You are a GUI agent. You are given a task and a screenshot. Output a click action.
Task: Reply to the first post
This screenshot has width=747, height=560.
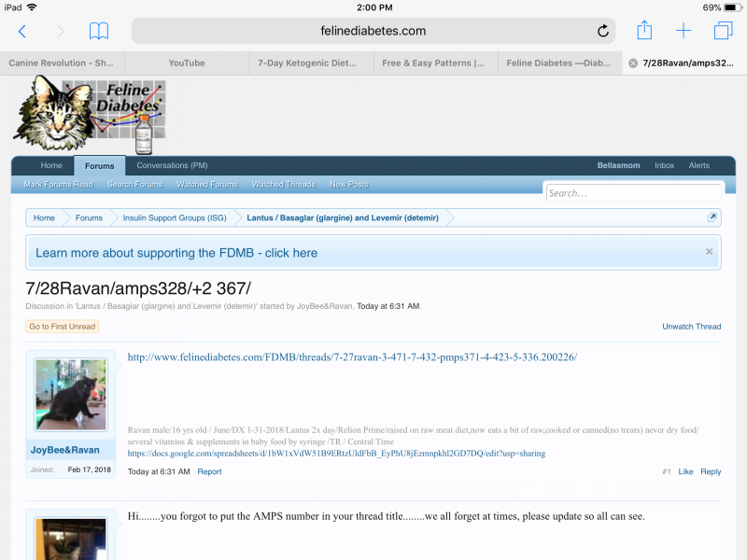tap(711, 471)
